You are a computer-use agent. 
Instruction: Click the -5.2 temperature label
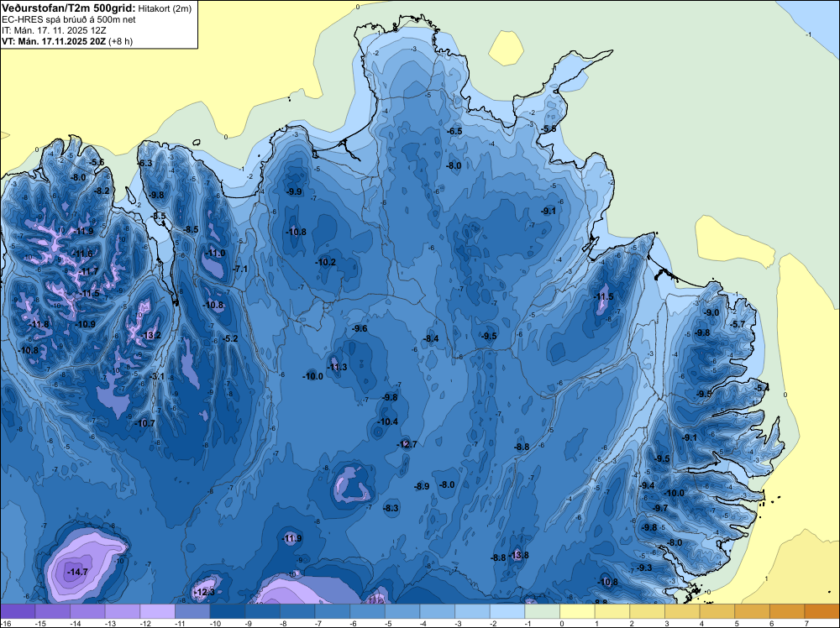[231, 339]
